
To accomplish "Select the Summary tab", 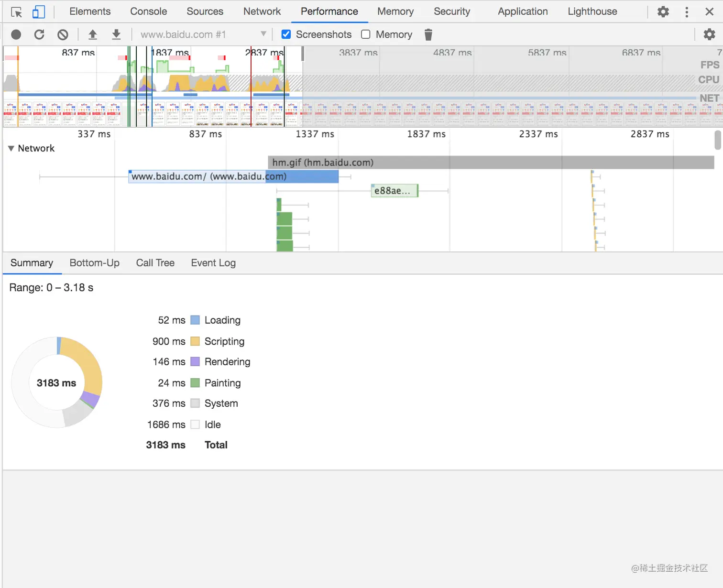I will click(x=32, y=263).
